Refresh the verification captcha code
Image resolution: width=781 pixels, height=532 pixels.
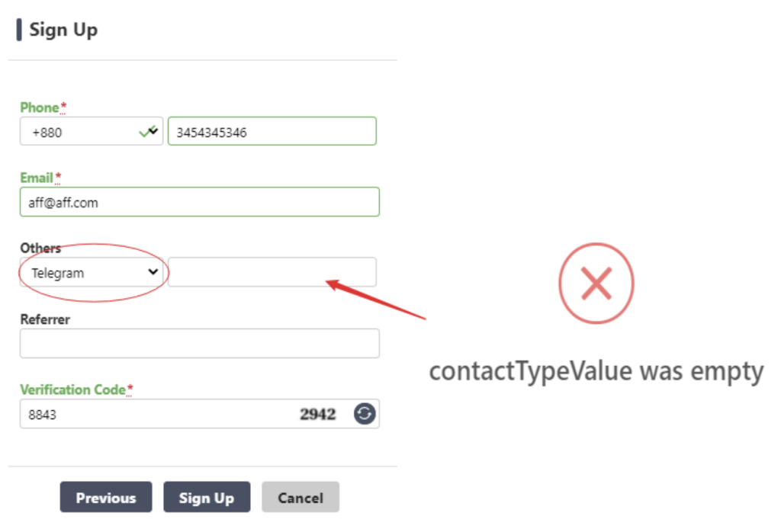tap(365, 414)
